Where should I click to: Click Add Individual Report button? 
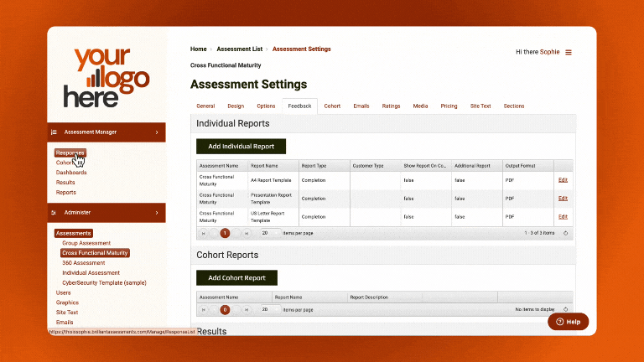click(241, 147)
